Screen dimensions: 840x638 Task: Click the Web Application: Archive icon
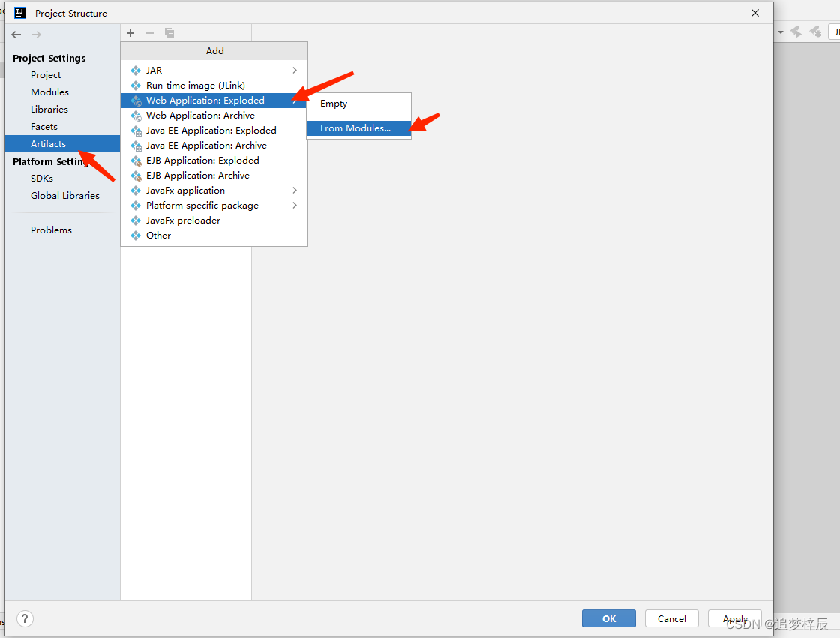pos(136,116)
